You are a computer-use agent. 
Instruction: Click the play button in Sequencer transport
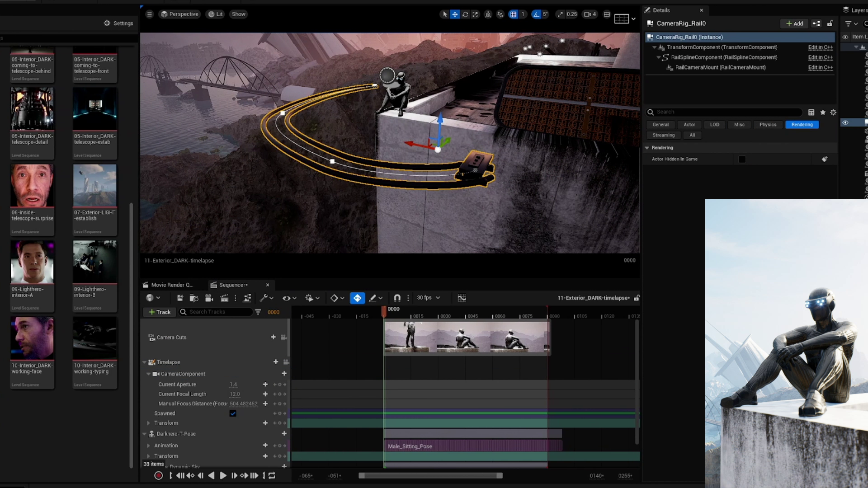[x=223, y=476]
